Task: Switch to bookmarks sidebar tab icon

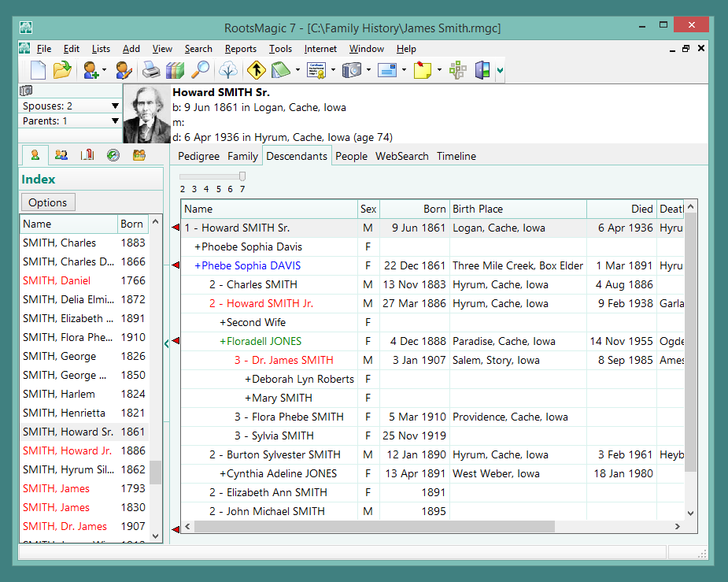Action: 87,155
